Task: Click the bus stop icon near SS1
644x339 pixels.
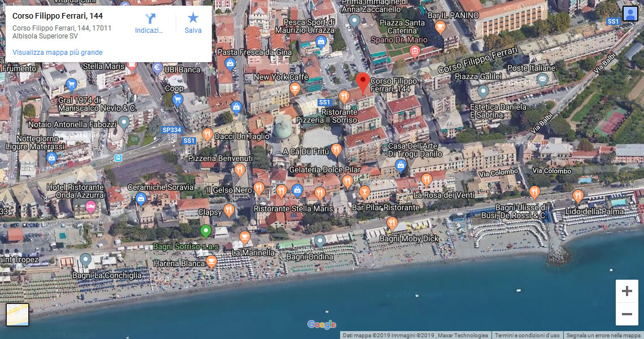Action: pyautogui.click(x=118, y=158)
